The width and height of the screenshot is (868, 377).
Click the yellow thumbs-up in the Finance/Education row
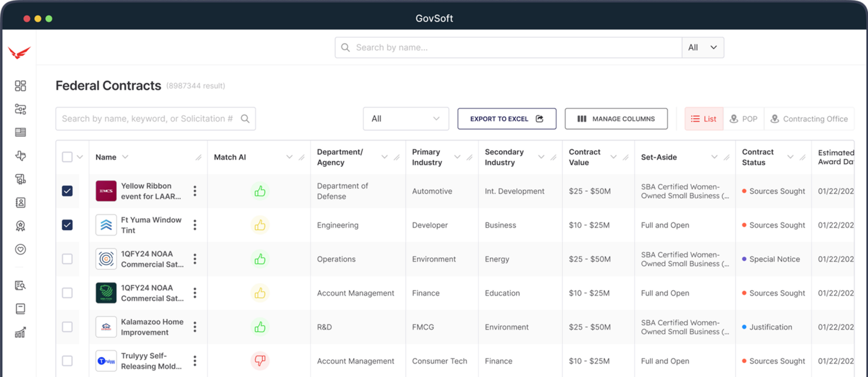point(260,293)
